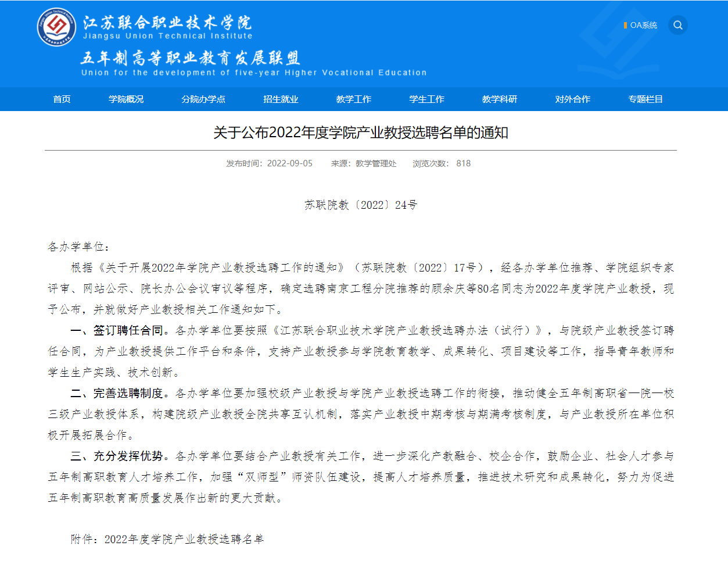Click the 来源 教学管理处 label
Screen dimensions: 728x578
pyautogui.click(x=364, y=164)
